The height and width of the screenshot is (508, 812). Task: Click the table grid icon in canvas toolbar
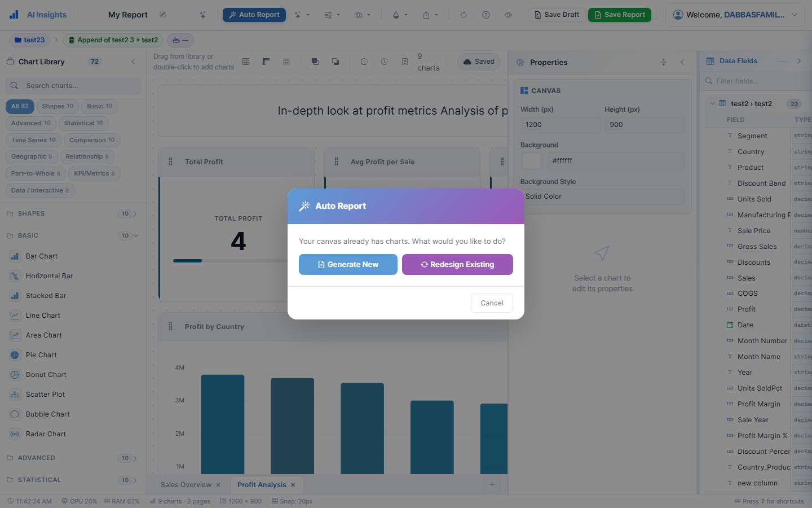[246, 62]
